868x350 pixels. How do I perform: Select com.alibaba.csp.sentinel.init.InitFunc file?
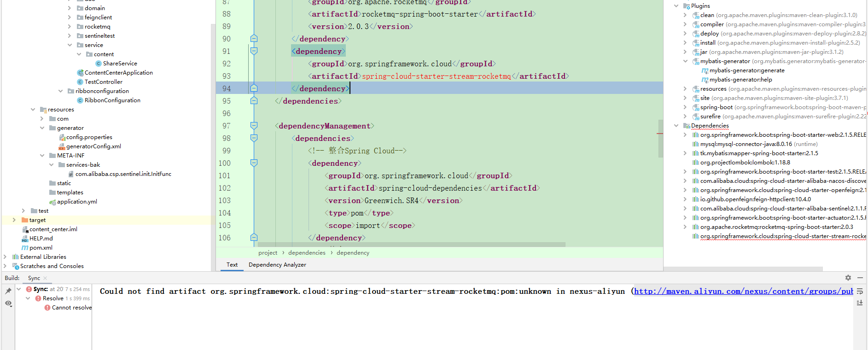pyautogui.click(x=123, y=174)
